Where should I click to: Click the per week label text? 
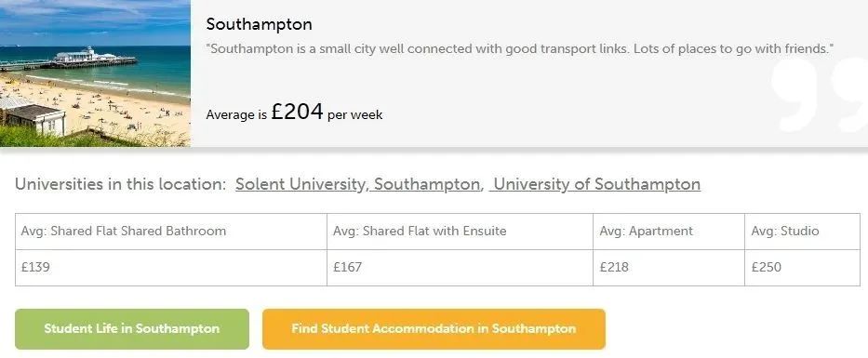click(354, 115)
